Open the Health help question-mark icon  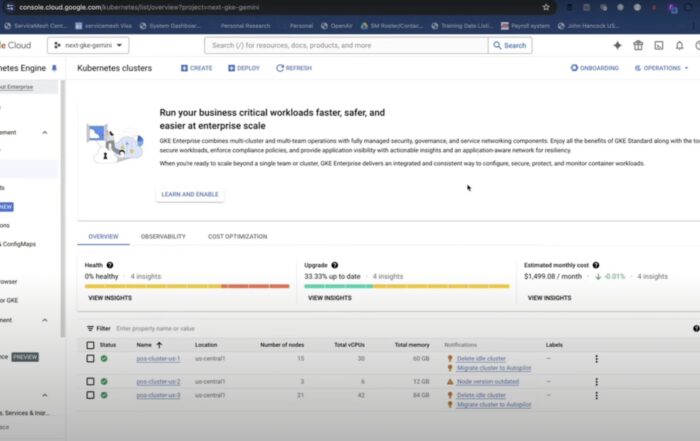click(x=112, y=265)
